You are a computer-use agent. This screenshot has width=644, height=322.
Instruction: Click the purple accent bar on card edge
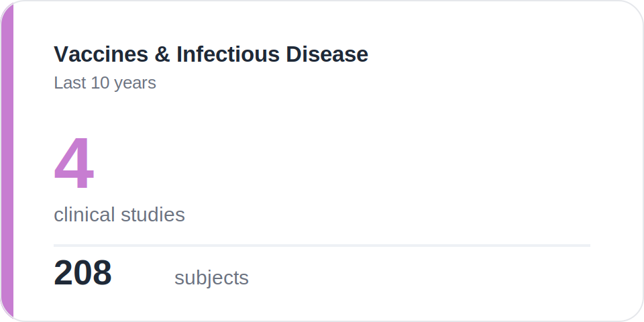[x=7, y=161]
